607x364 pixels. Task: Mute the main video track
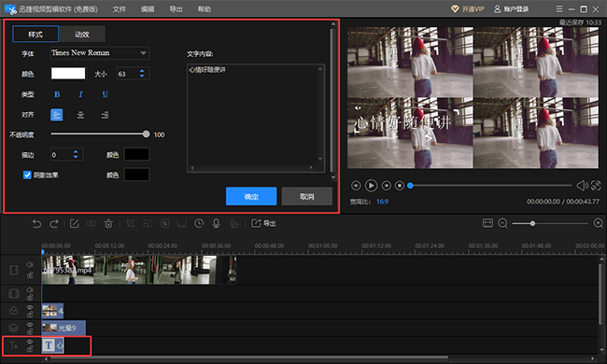[30, 264]
